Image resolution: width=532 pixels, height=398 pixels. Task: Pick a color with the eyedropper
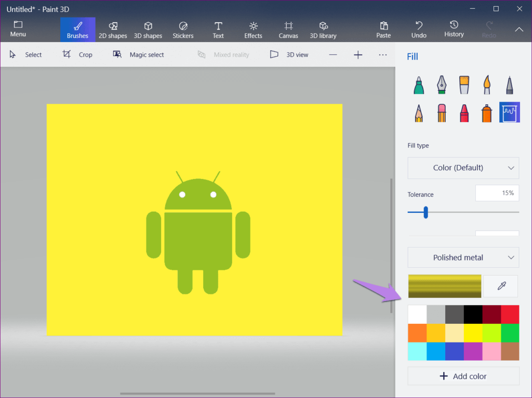(x=501, y=286)
